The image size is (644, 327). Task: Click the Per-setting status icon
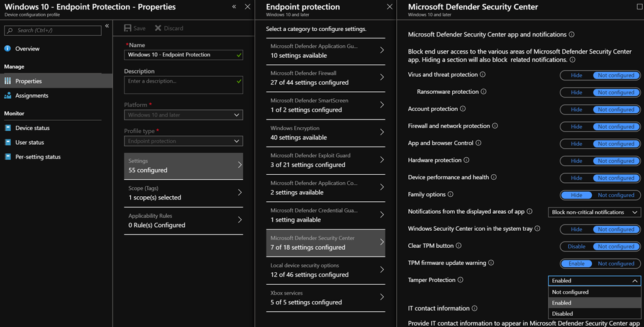click(8, 157)
